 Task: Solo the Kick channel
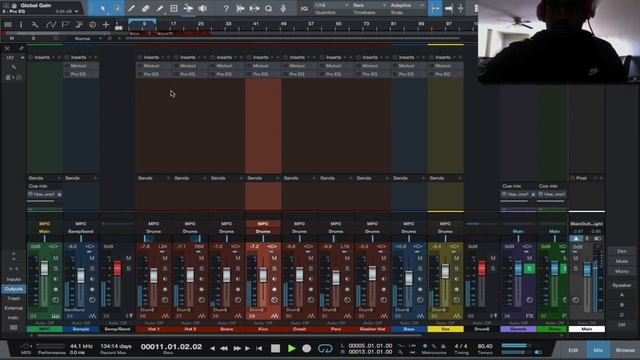274,268
